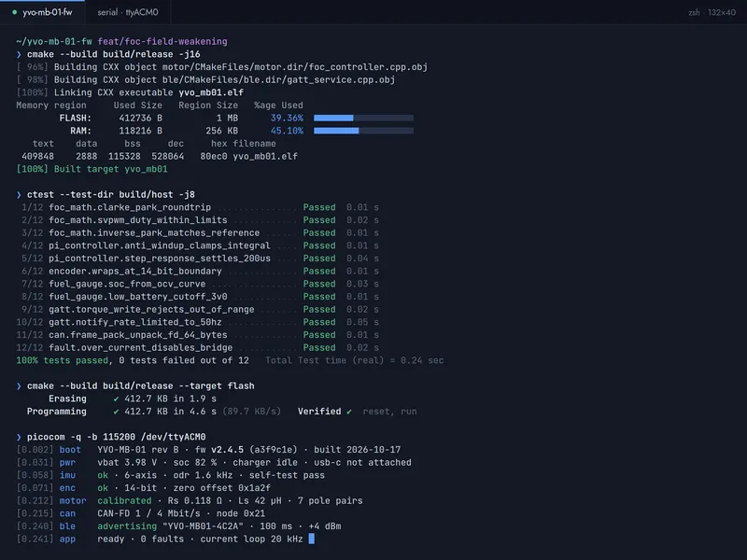Click the Linking CXX executable yvo_mb01.elf line
This screenshot has height=560, width=747.
click(130, 92)
